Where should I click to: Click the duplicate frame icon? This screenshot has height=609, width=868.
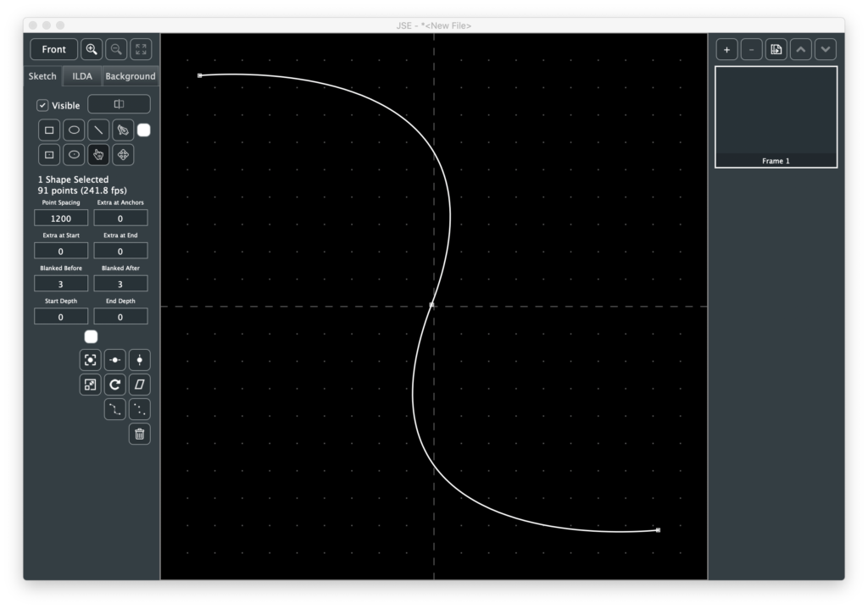click(x=776, y=49)
